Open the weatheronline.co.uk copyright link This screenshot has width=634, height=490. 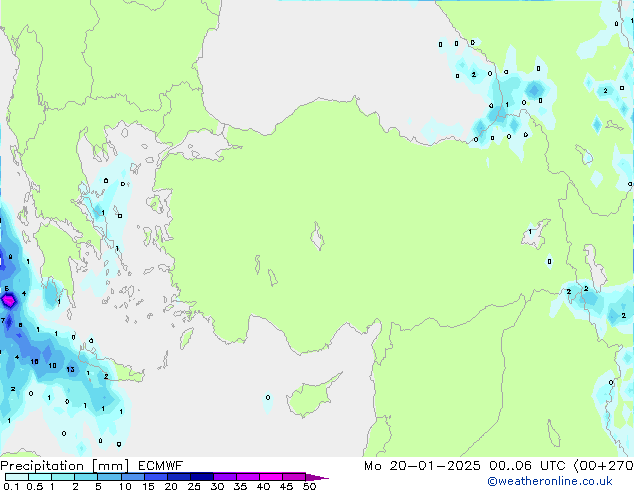(550, 481)
